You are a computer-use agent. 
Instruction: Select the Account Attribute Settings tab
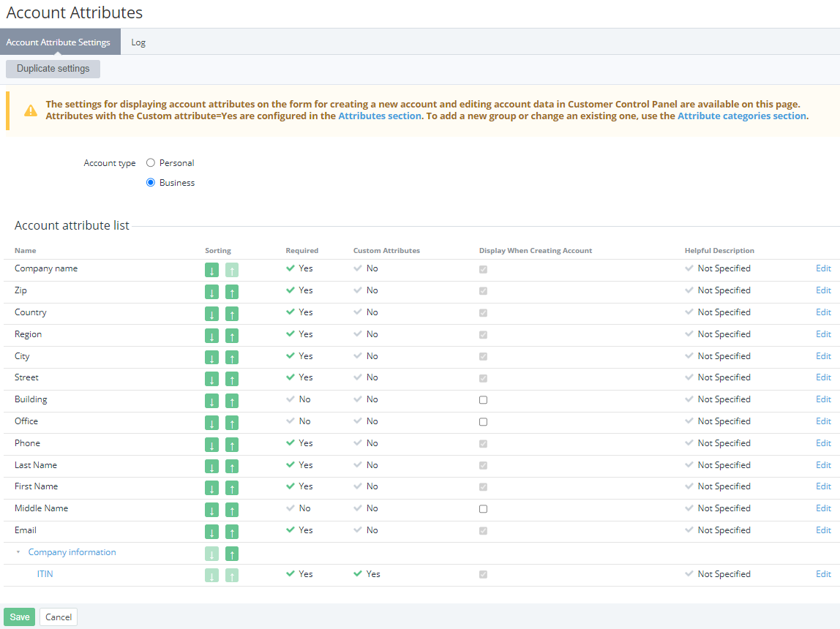click(x=60, y=42)
